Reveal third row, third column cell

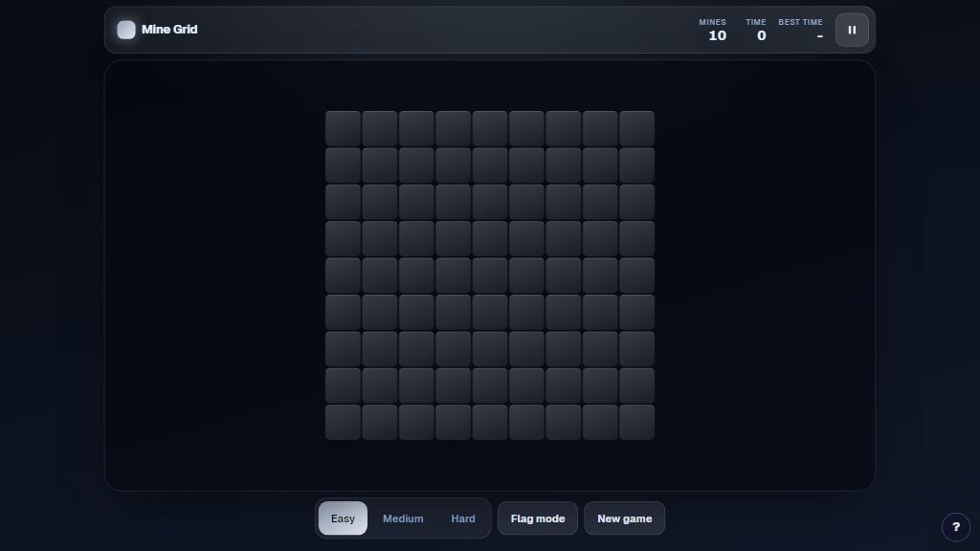click(x=416, y=202)
